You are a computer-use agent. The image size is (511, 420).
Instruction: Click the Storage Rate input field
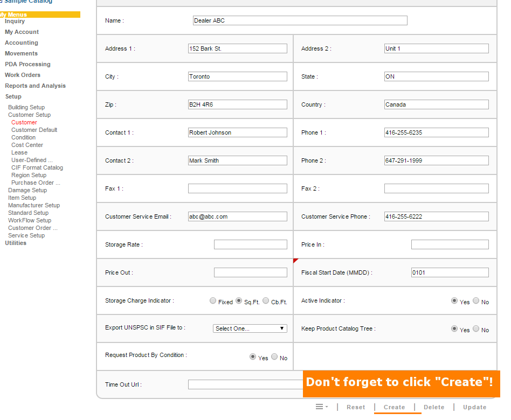[250, 244]
